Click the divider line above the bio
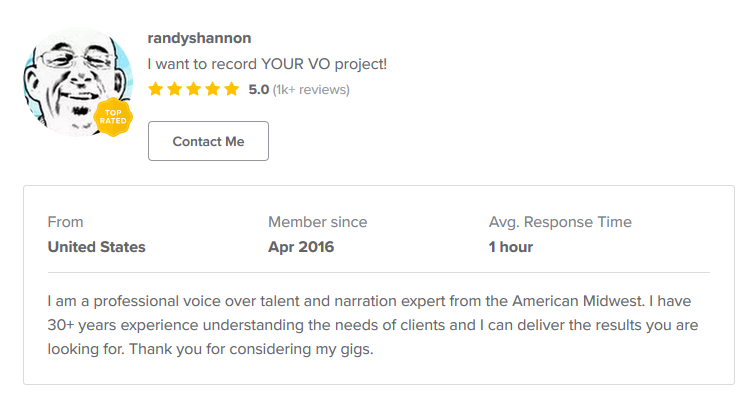This screenshot has height=405, width=748. (x=379, y=272)
